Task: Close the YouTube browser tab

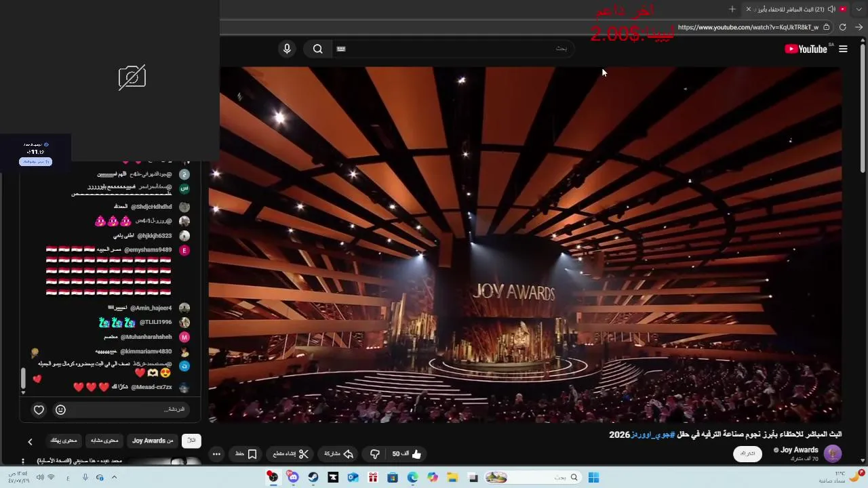Action: 749,9
